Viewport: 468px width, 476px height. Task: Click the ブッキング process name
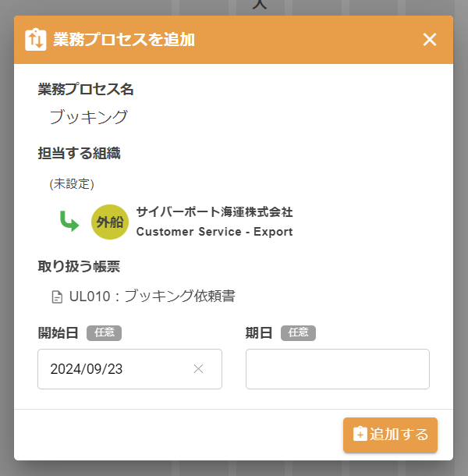tap(89, 118)
